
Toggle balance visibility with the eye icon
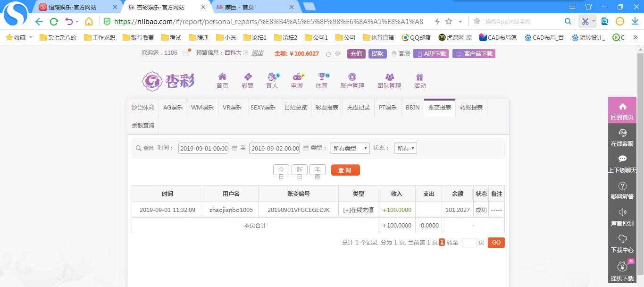[x=338, y=54]
